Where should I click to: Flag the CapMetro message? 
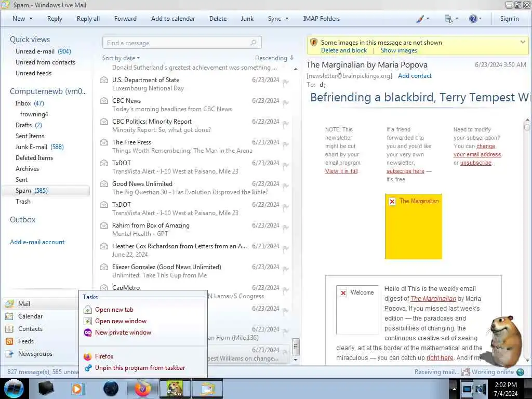[x=286, y=289]
